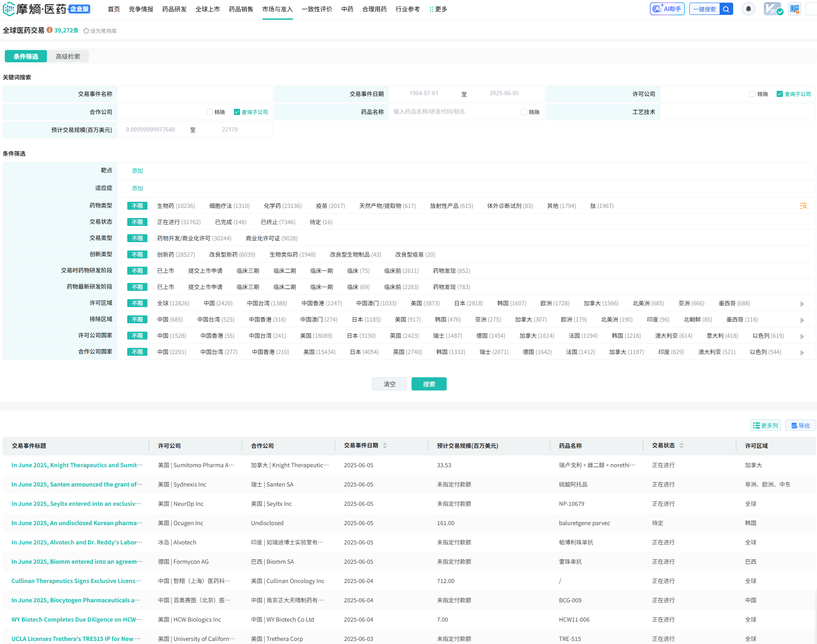Click 美国 | Ocugen Inc cell

click(x=180, y=523)
